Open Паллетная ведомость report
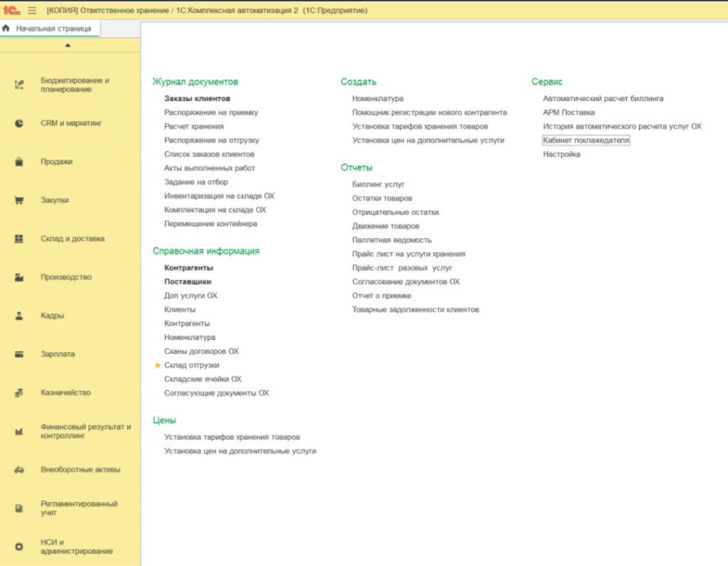Image resolution: width=728 pixels, height=566 pixels. [392, 240]
